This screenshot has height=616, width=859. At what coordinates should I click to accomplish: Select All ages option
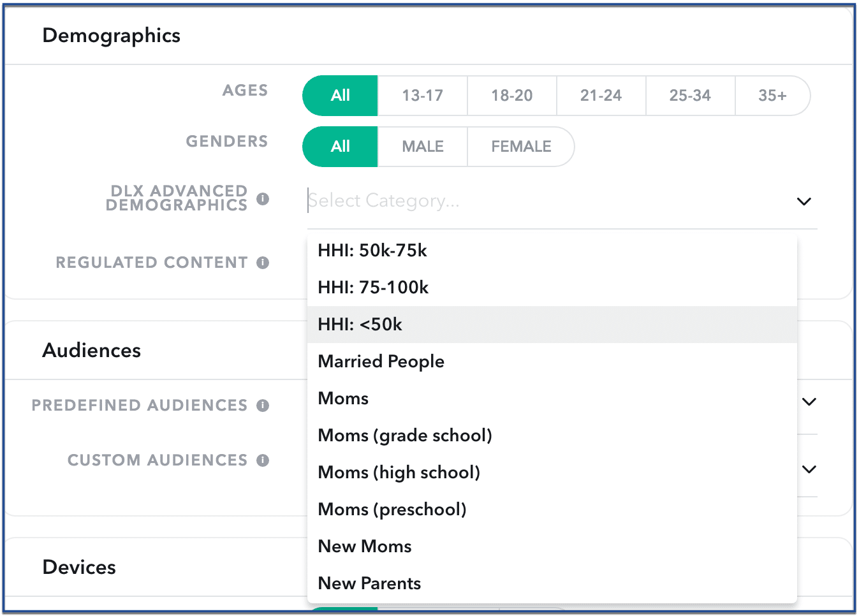[340, 96]
